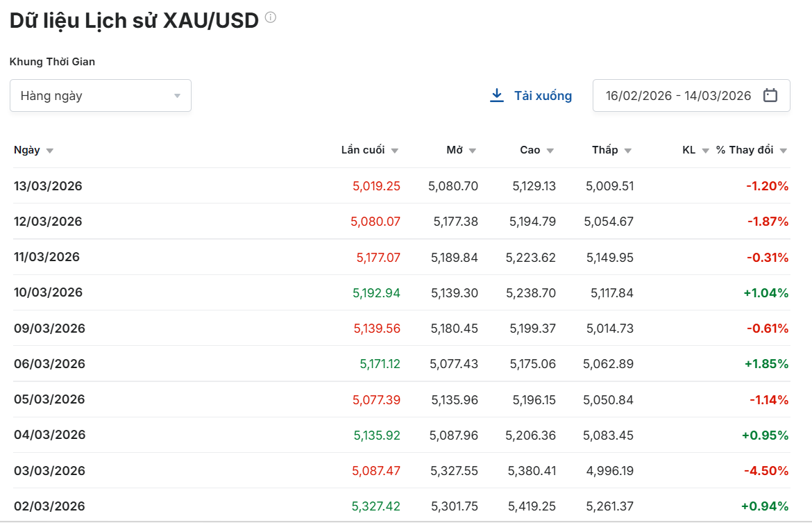Open the date range picker field
Viewport: 812px width, 523px height.
click(x=678, y=96)
